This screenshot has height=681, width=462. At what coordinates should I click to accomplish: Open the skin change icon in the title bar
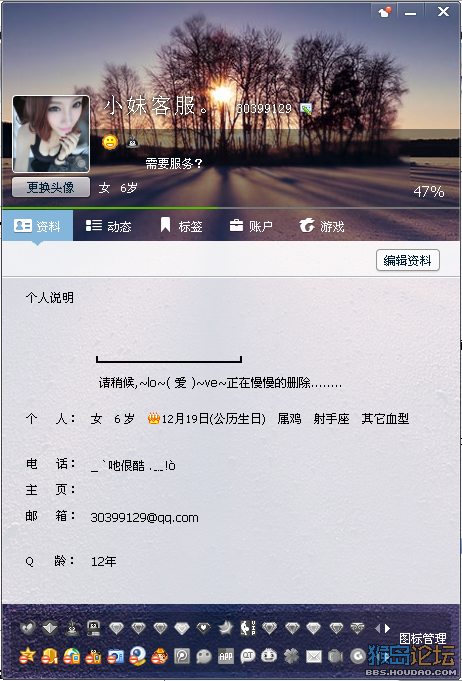[385, 12]
